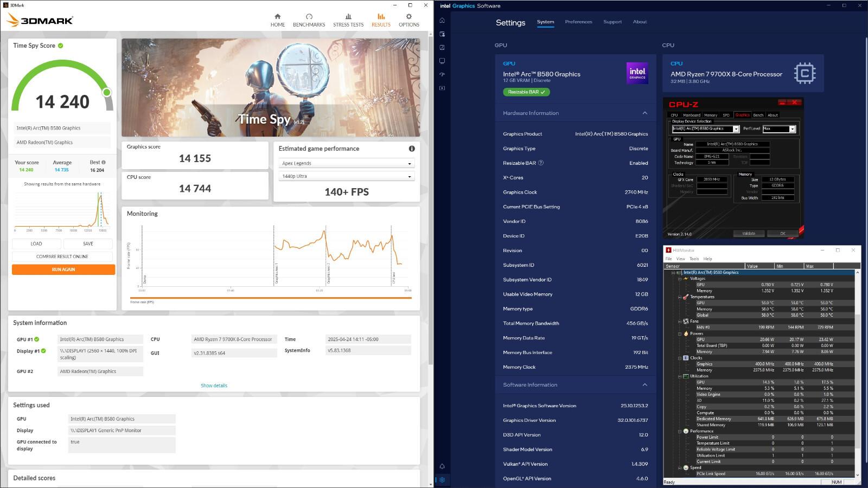Open the 1440p Ultra preset dropdown
868x488 pixels.
pyautogui.click(x=347, y=176)
